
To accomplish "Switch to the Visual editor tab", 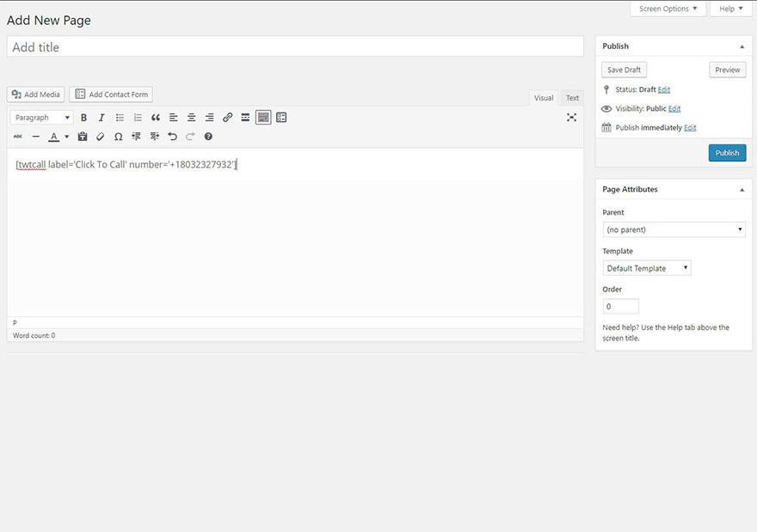I will (544, 98).
